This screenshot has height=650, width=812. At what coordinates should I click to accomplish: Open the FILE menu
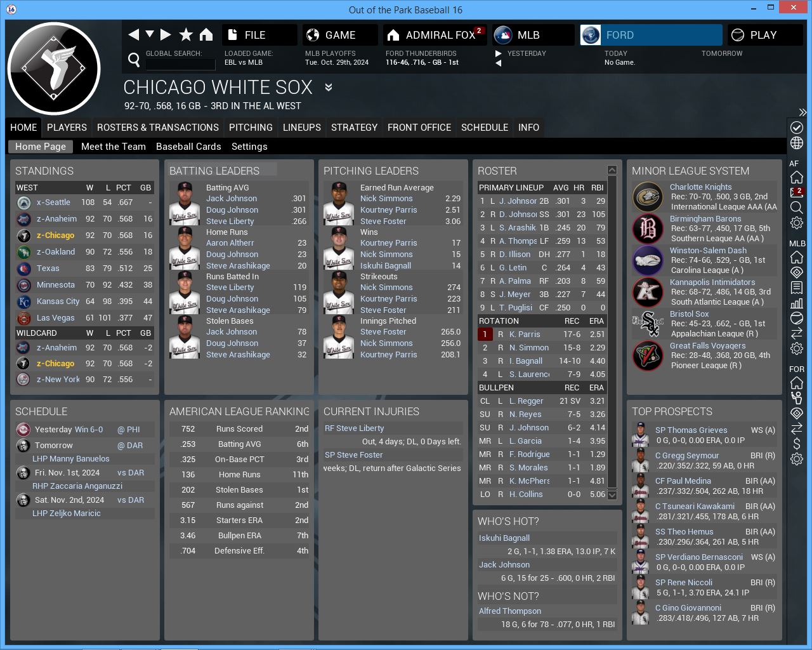pos(259,35)
